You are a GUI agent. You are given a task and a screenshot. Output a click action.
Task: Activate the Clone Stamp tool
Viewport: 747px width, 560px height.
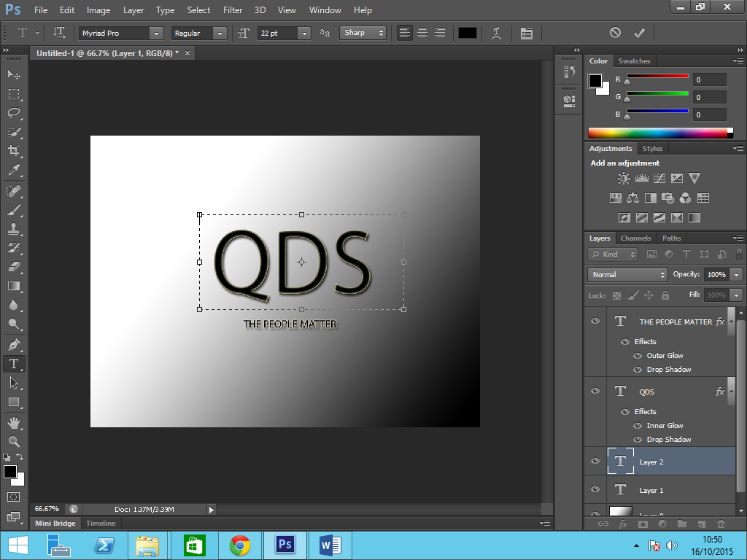(x=13, y=228)
